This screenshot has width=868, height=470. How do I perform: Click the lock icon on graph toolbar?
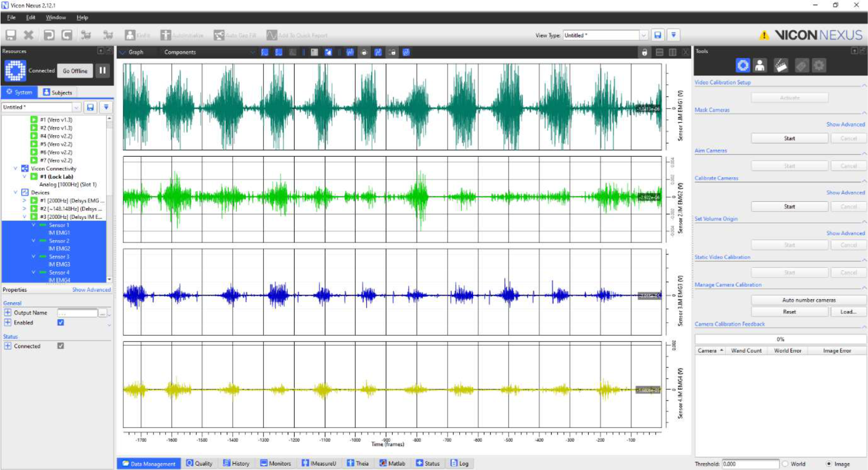coord(644,52)
